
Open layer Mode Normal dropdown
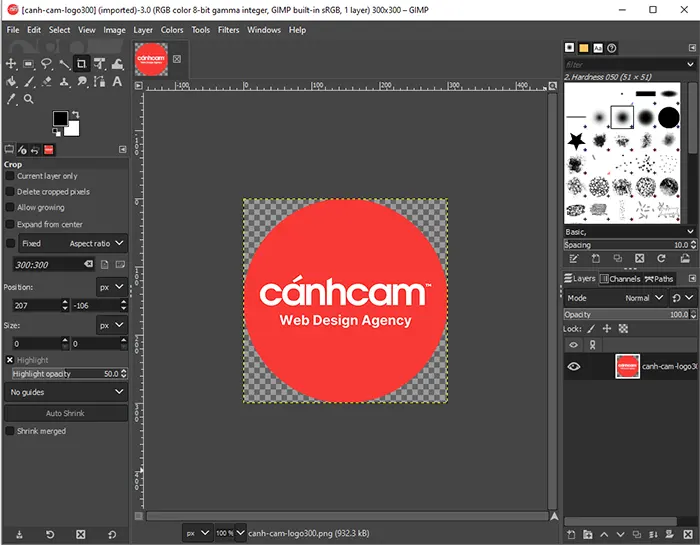615,298
